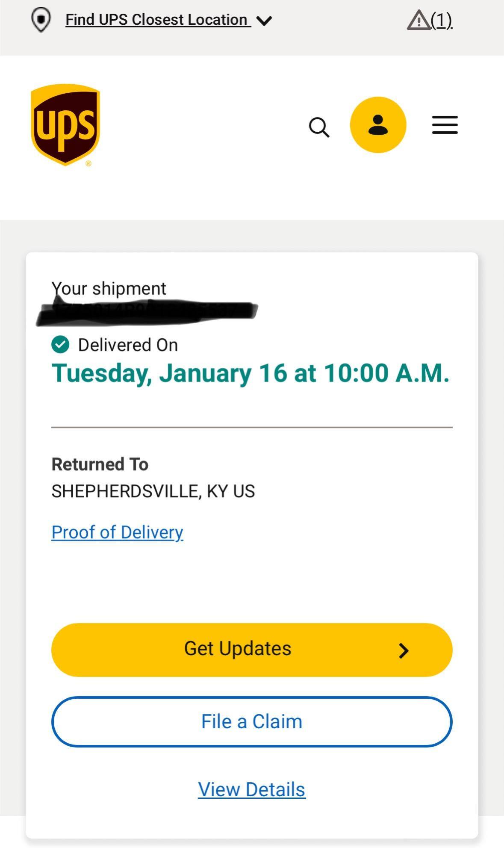The width and height of the screenshot is (504, 848).
Task: Click the delivery date heading text
Action: [250, 373]
